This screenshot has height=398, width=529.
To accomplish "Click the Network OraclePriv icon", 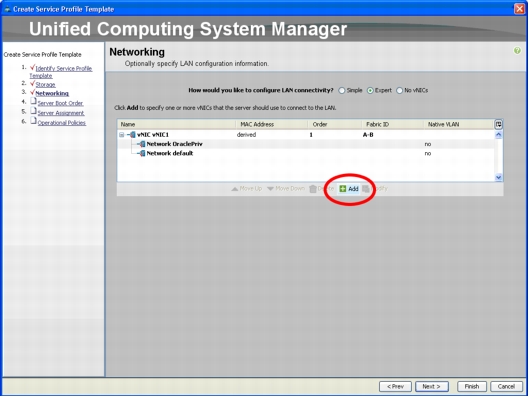I will tap(142, 144).
